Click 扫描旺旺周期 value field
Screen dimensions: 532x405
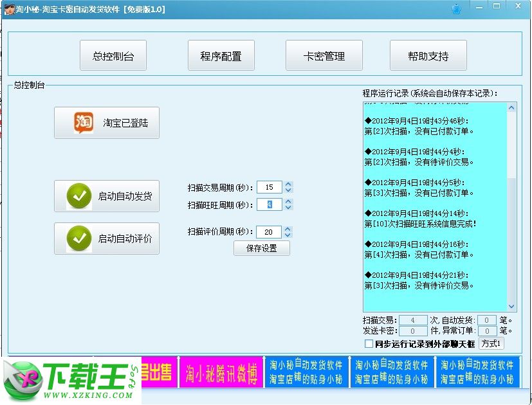click(270, 204)
